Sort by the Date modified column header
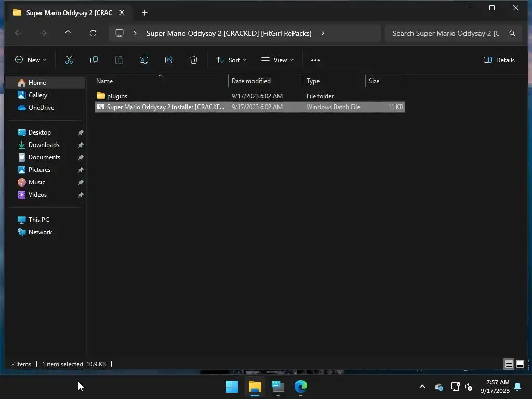This screenshot has width=532, height=399. click(265, 81)
